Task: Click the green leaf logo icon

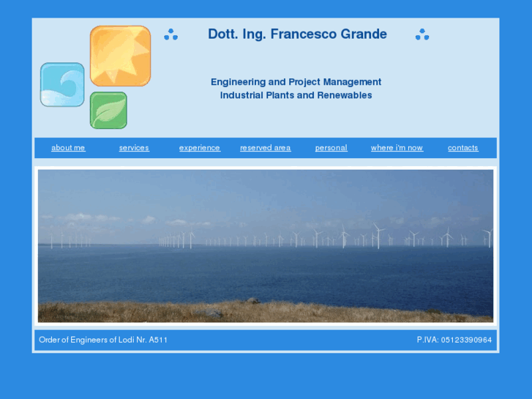Action: click(108, 111)
